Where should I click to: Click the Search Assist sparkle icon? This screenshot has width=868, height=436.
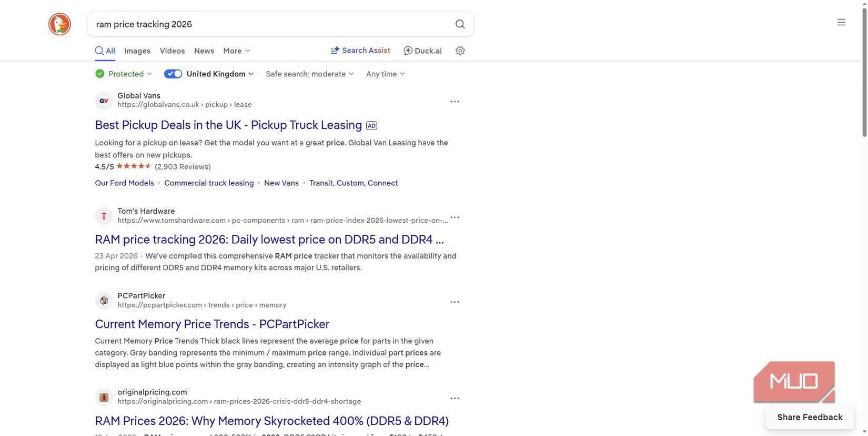(x=335, y=50)
